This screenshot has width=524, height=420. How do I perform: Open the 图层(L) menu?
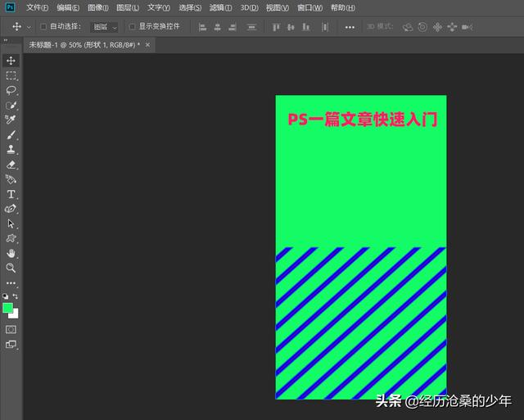[128, 7]
